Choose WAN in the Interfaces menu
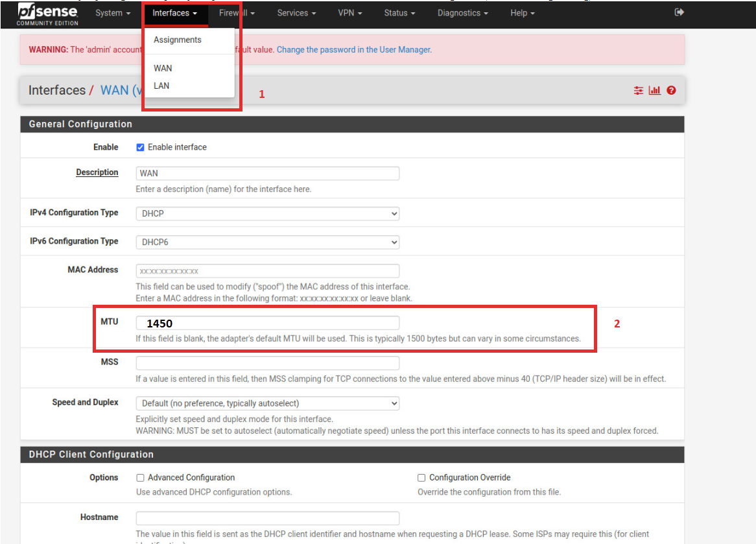The width and height of the screenshot is (756, 544). (x=163, y=68)
